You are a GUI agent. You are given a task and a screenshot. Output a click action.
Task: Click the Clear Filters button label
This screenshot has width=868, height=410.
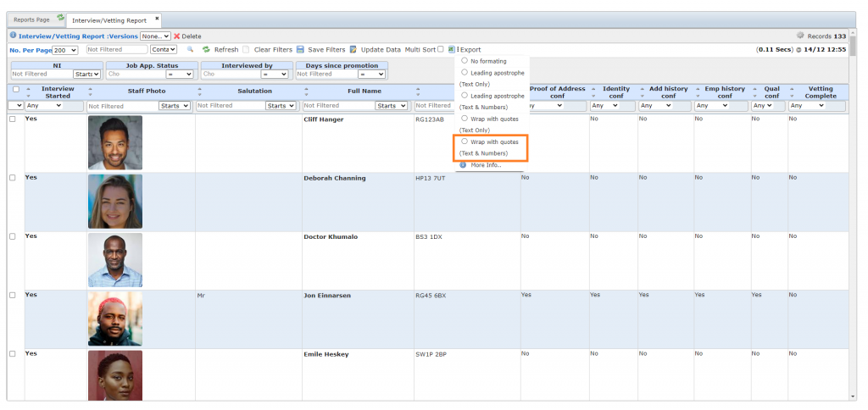point(273,50)
